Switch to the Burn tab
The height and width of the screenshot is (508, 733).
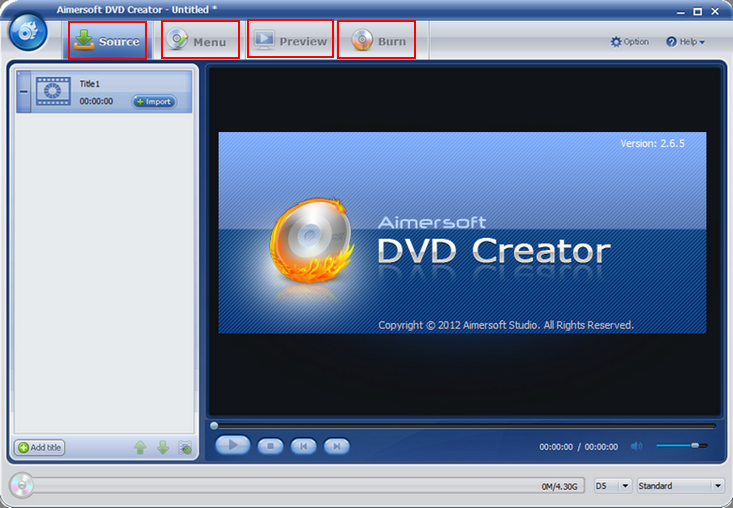click(379, 41)
